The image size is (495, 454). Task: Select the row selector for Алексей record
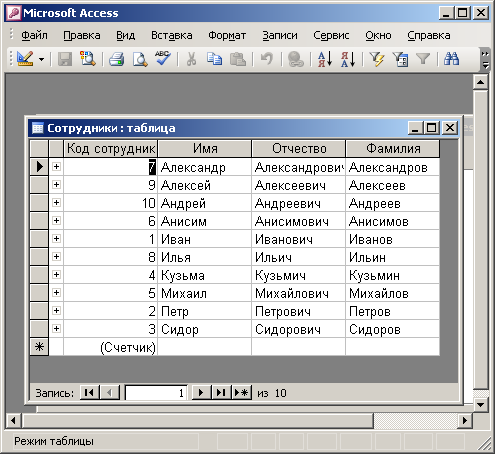click(x=39, y=185)
